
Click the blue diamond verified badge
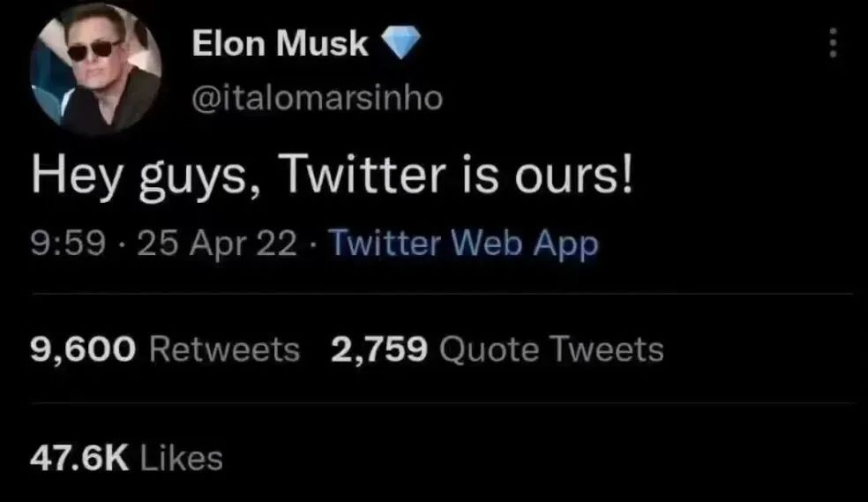click(400, 43)
